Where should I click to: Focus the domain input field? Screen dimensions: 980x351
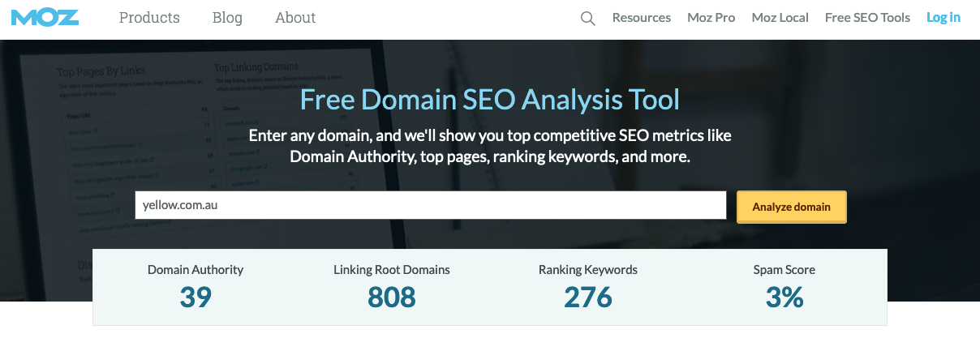[430, 205]
